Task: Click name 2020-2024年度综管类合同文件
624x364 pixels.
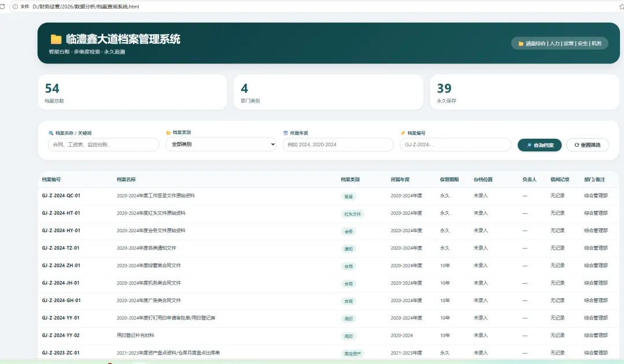Action: coord(149,265)
